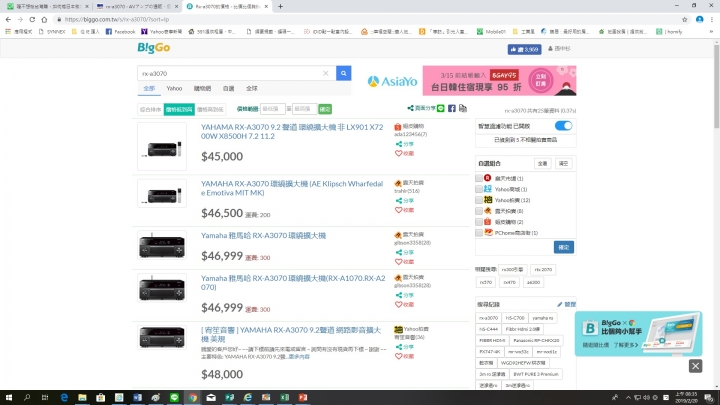Open File Explorer from taskbar
The width and height of the screenshot is (720, 405).
82,398
